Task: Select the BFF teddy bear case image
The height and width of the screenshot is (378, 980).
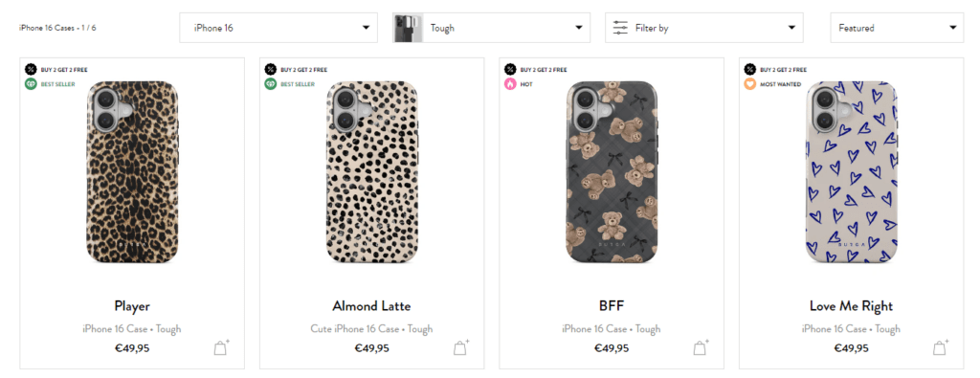Action: tap(612, 172)
